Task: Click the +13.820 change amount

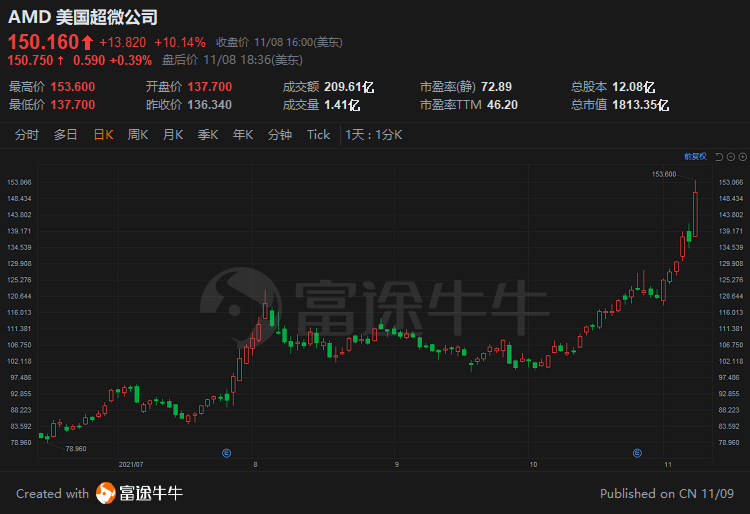Action: (122, 43)
